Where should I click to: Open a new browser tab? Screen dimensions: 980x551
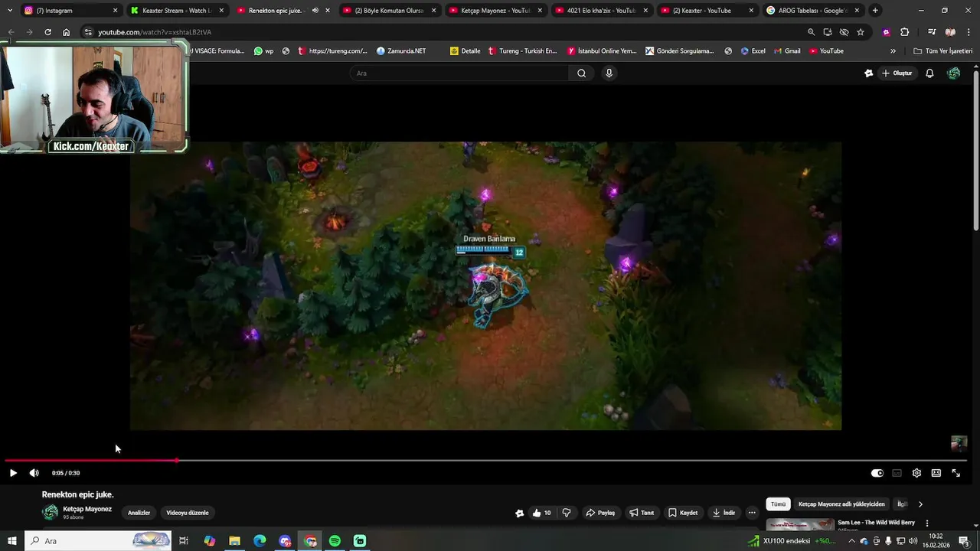875,11
